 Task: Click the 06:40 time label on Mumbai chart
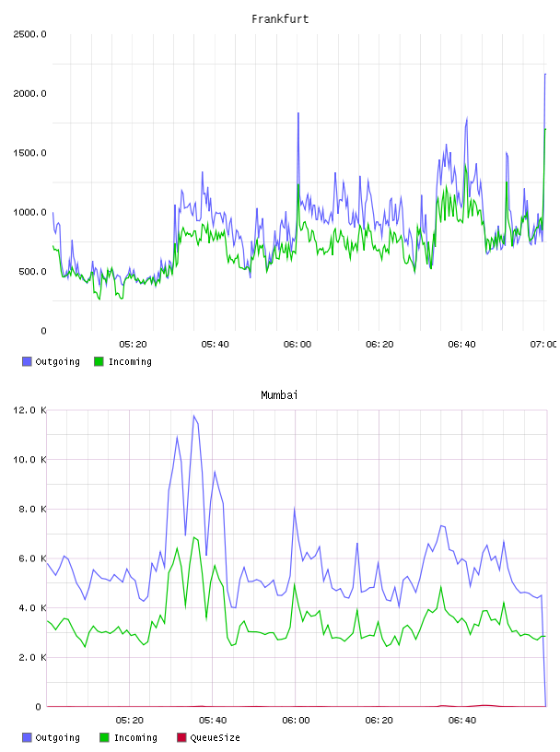click(x=462, y=721)
